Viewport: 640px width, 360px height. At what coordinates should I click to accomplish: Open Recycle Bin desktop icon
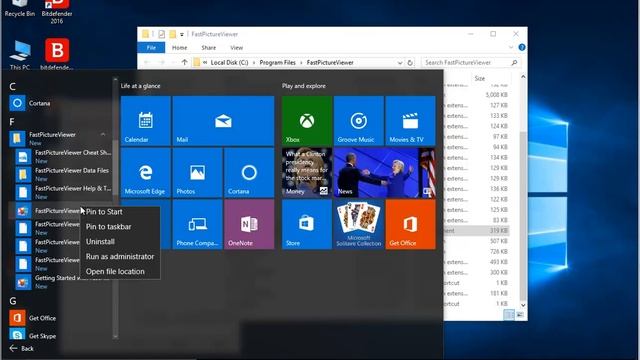[x=20, y=8]
